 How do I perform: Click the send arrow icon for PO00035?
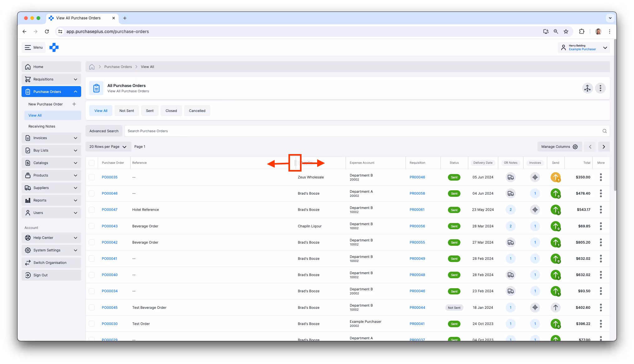point(555,177)
